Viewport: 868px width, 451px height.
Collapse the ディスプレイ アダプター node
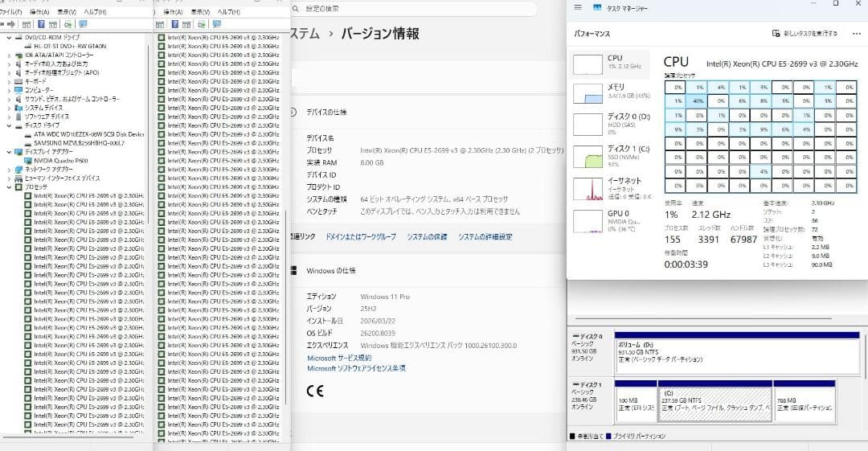9,152
